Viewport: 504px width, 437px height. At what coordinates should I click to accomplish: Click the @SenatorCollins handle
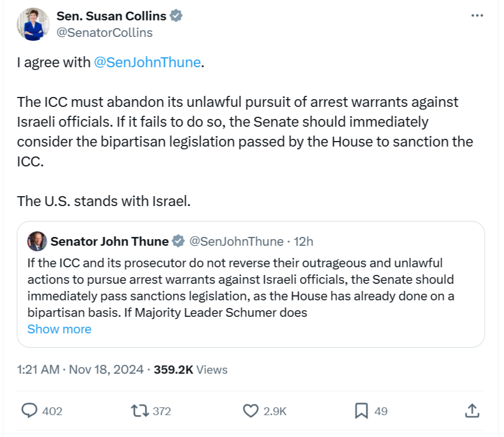105,33
